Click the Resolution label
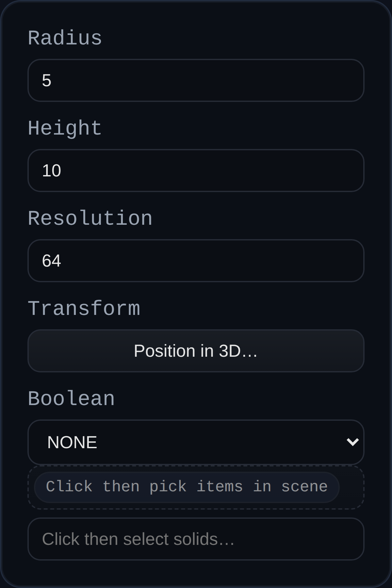The image size is (392, 588). pos(90,218)
